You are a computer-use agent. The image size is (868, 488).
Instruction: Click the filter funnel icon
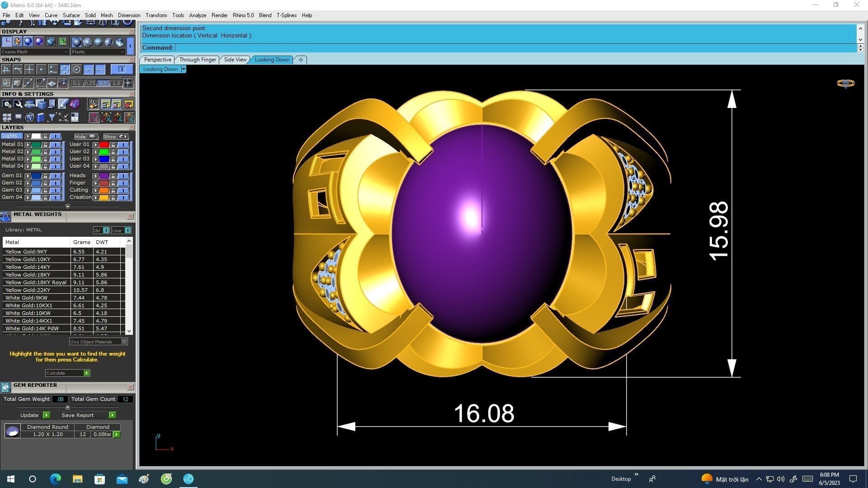coord(52,117)
